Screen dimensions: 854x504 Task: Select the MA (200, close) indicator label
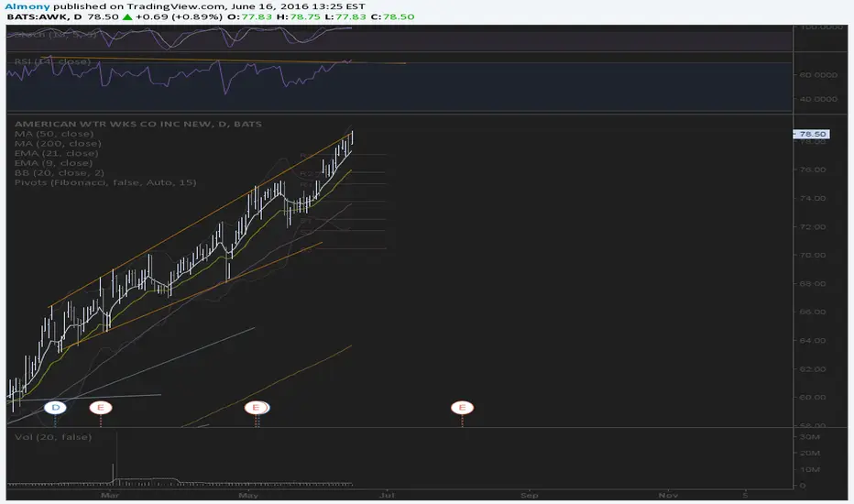tap(58, 144)
